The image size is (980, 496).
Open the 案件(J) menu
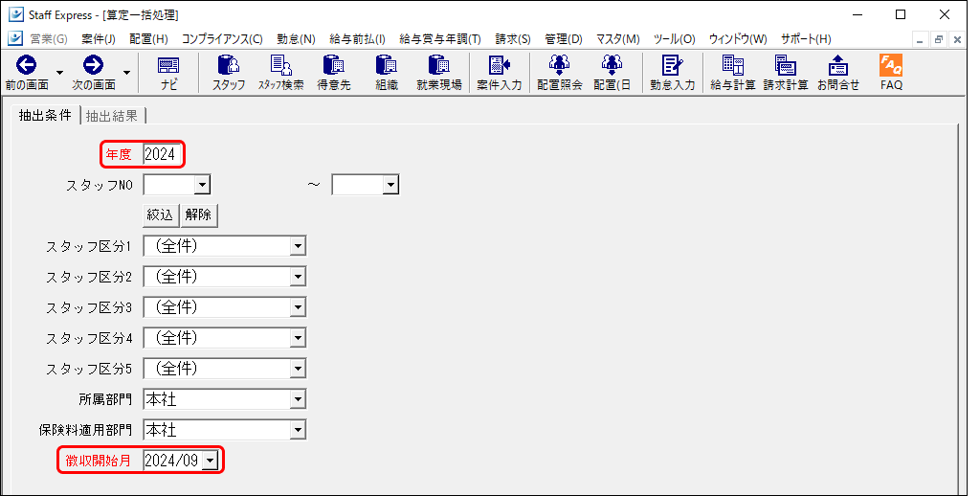(x=99, y=38)
